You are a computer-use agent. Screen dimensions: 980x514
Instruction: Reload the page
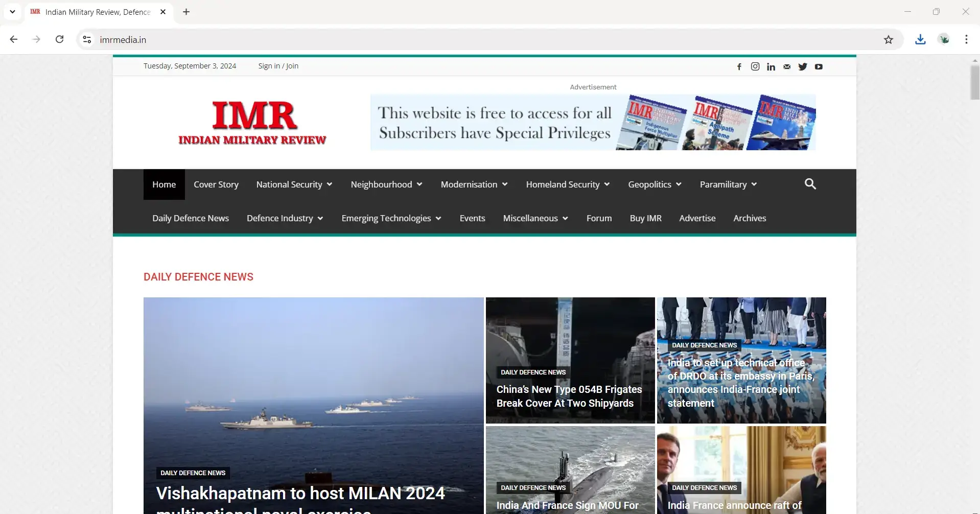coord(60,40)
